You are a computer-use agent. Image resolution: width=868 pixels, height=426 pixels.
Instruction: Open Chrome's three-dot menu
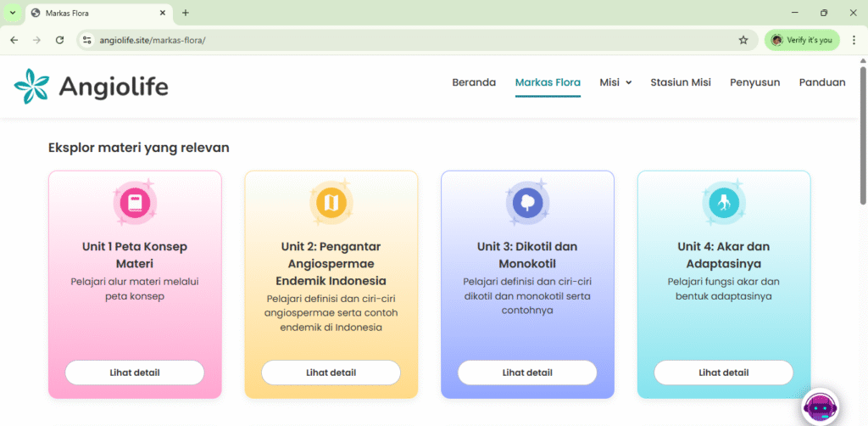click(854, 40)
